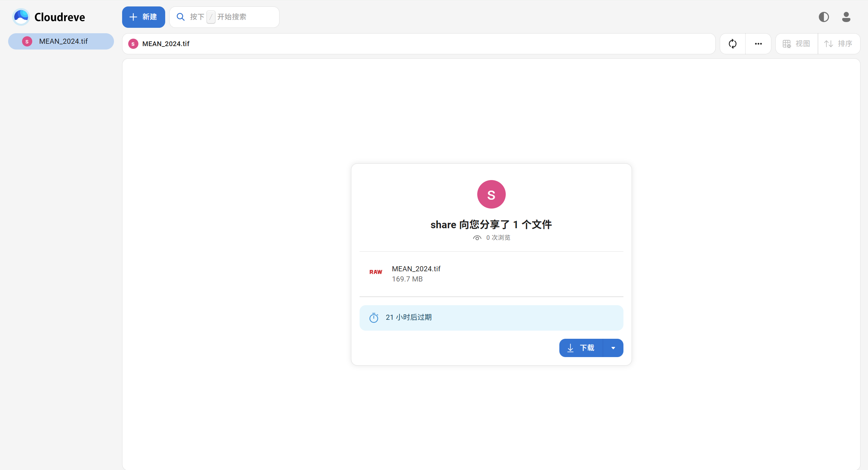Screen dimensions: 868x470
Task: Open the 排序 sort dropdown
Action: pyautogui.click(x=839, y=43)
